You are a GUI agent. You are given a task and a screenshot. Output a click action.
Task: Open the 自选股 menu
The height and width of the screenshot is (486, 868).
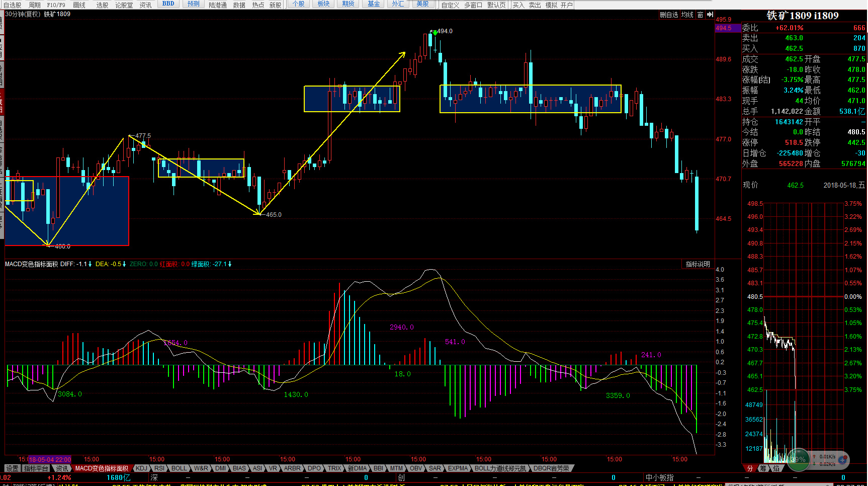(x=13, y=5)
